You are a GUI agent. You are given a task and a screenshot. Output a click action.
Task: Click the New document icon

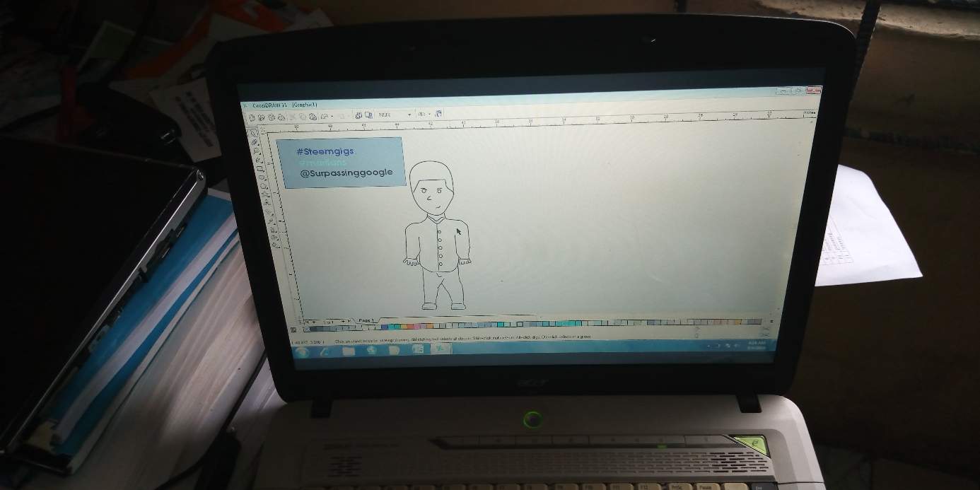click(252, 116)
